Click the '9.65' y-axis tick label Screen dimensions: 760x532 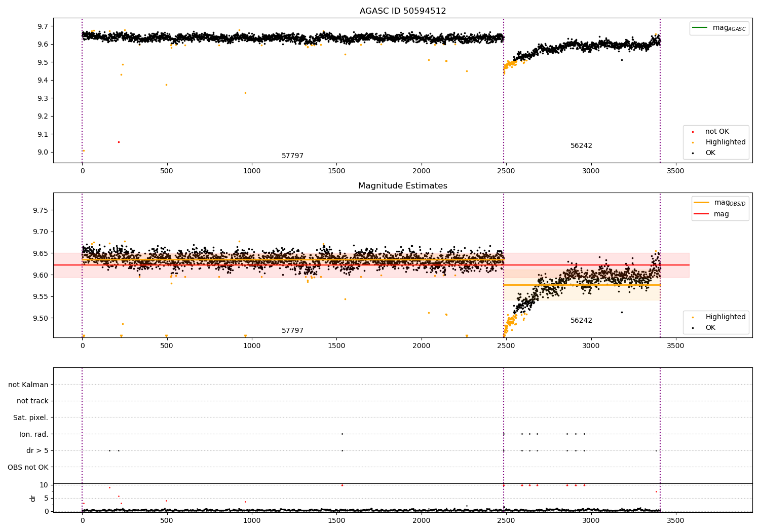point(41,254)
